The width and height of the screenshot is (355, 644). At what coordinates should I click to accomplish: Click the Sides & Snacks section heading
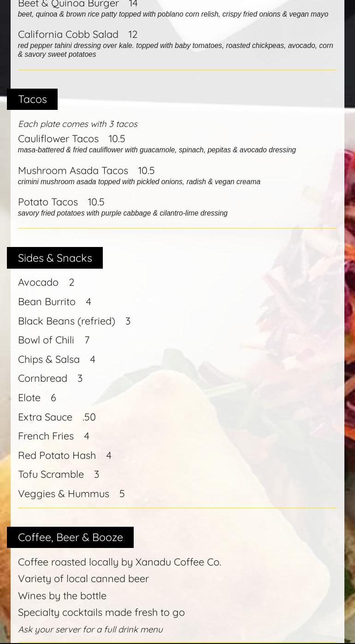coord(55,258)
